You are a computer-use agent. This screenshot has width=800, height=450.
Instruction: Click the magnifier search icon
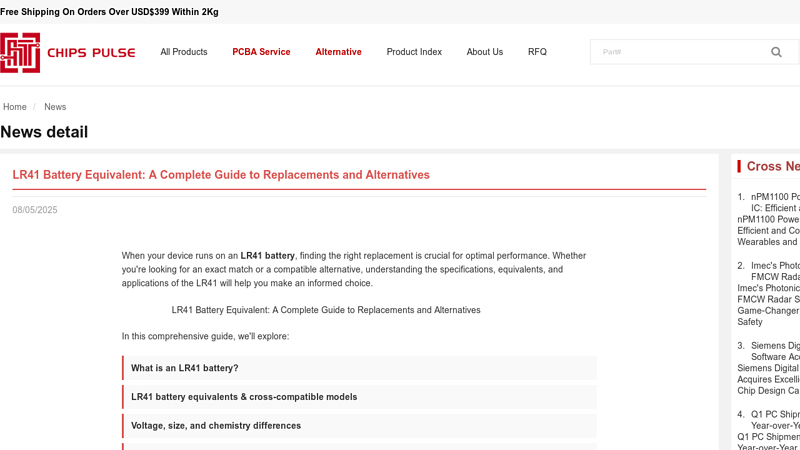(x=776, y=52)
